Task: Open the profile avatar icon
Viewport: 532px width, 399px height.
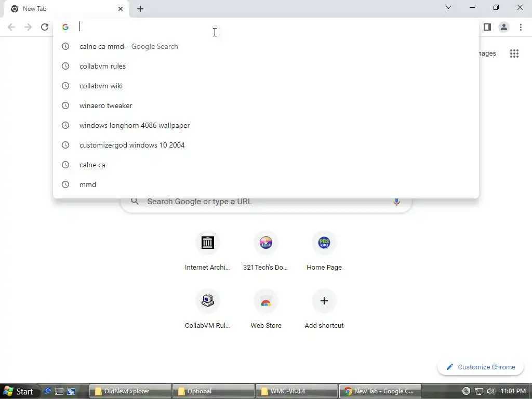Action: (x=504, y=27)
